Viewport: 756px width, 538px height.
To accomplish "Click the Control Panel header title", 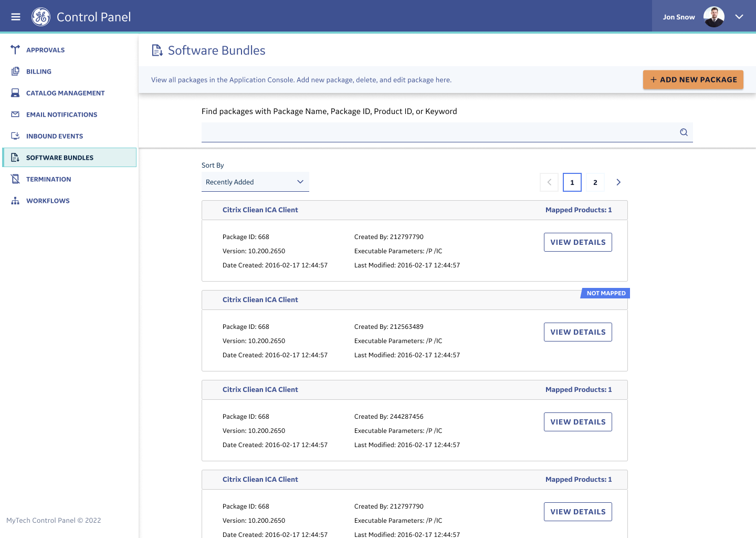I will click(93, 17).
